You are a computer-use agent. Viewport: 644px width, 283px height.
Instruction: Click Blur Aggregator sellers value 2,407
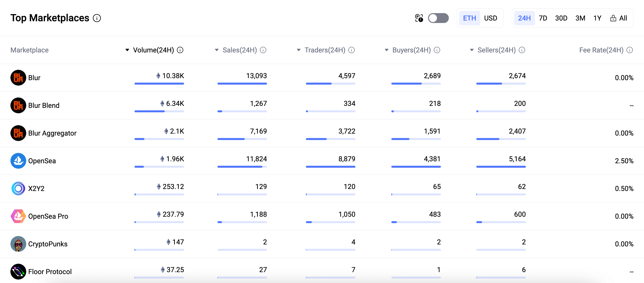pos(517,131)
